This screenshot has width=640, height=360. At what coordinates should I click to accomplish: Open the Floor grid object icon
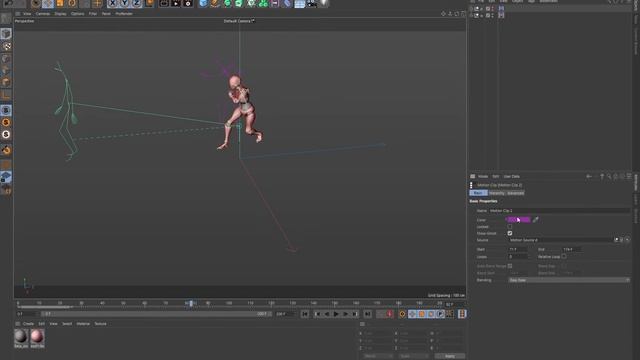300,4
